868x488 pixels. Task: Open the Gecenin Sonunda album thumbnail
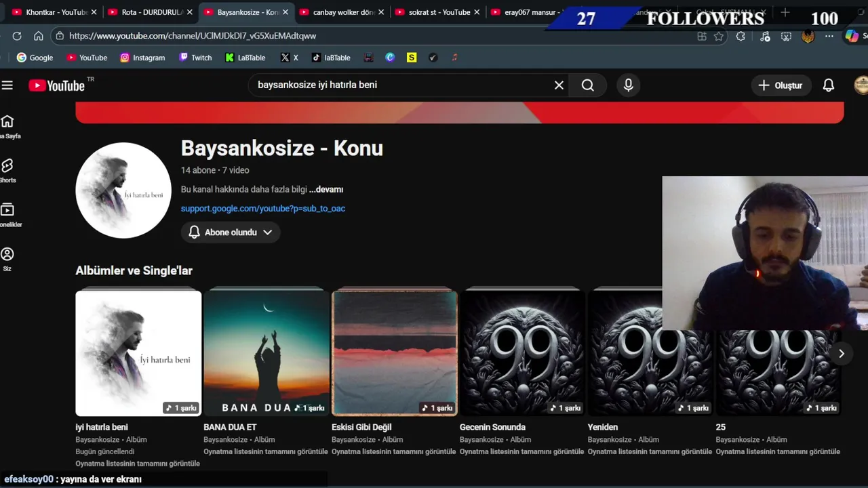[522, 353]
